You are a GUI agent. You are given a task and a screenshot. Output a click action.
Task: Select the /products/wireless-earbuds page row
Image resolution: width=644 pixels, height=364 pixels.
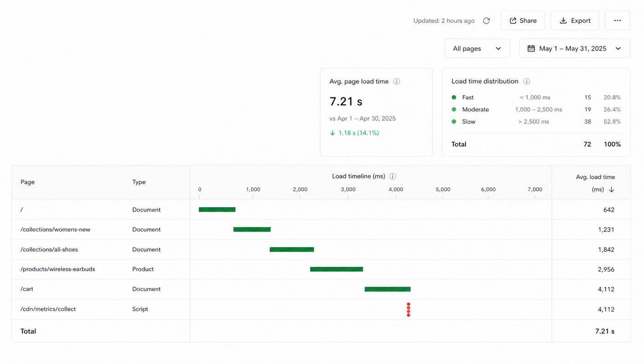coord(321,269)
